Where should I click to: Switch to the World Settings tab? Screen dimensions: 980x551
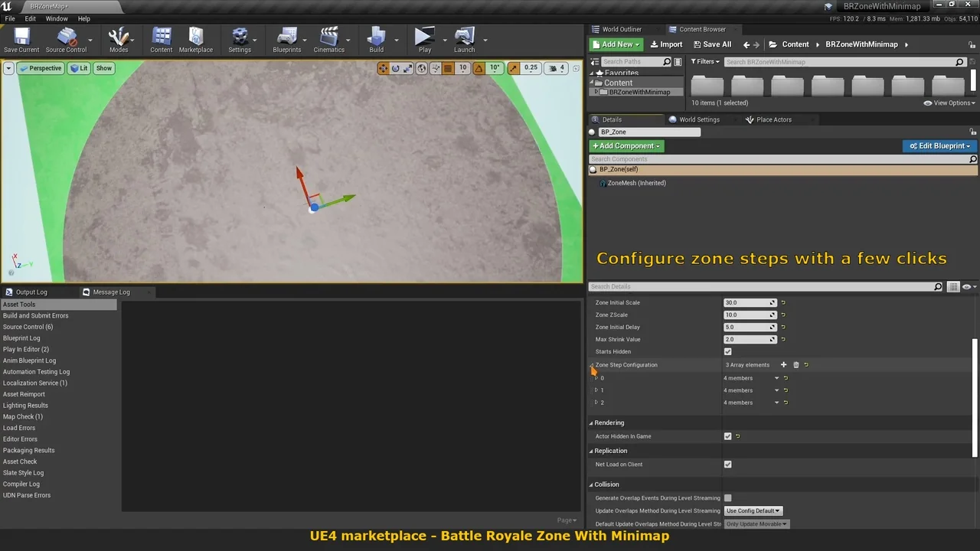coord(694,119)
